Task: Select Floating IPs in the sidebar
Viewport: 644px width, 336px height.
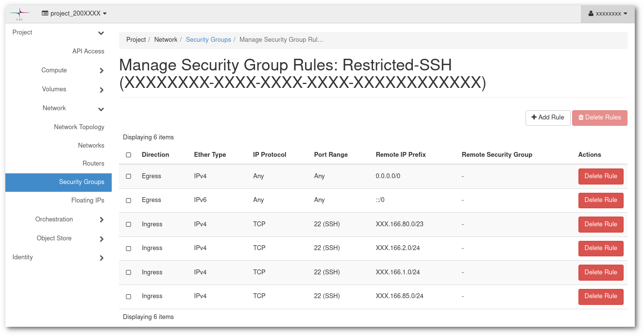Action: (88, 200)
